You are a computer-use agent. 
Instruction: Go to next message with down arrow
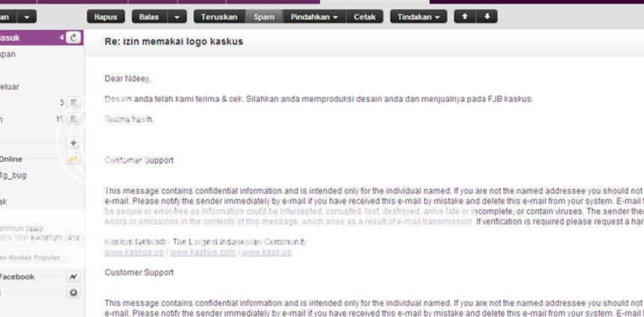[x=487, y=16]
